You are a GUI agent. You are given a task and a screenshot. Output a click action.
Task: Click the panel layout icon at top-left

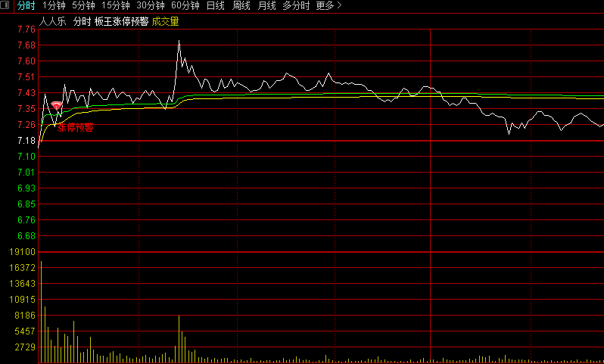pyautogui.click(x=6, y=5)
